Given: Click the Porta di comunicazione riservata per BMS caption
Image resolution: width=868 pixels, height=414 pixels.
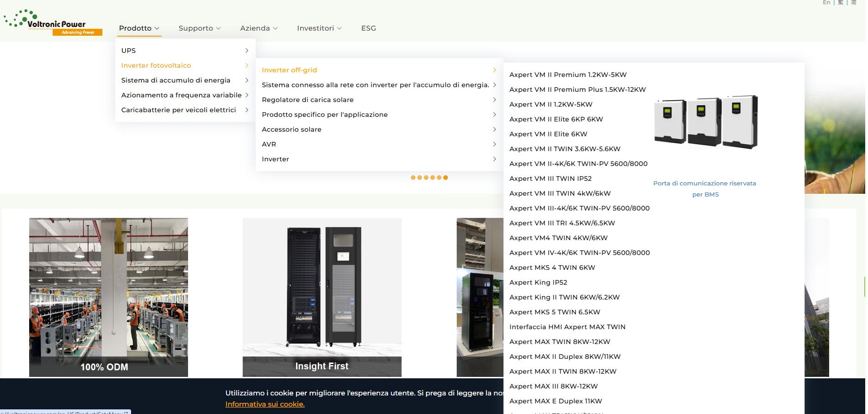Looking at the screenshot, I should tap(705, 189).
